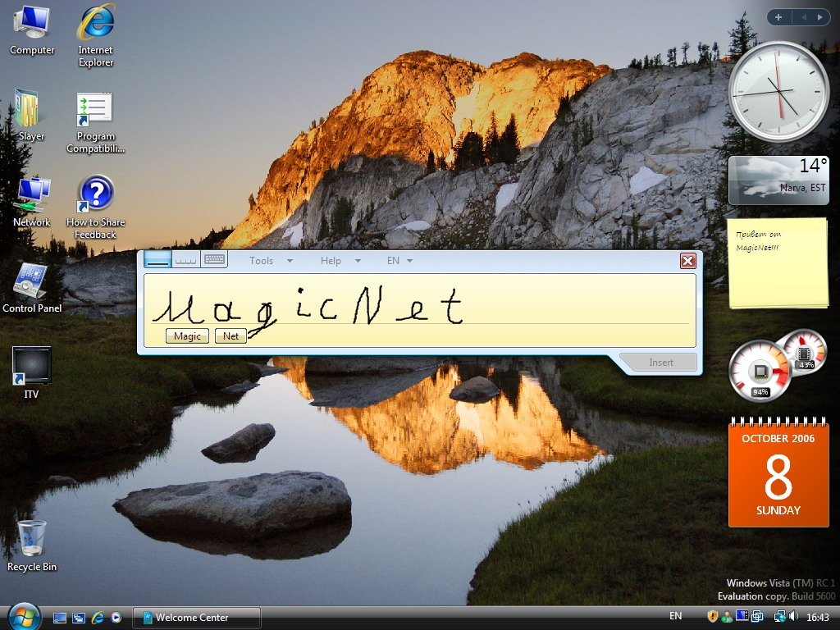840x630 pixels.
Task: Launch Windows Media Player from quick launch
Action: pos(116,618)
